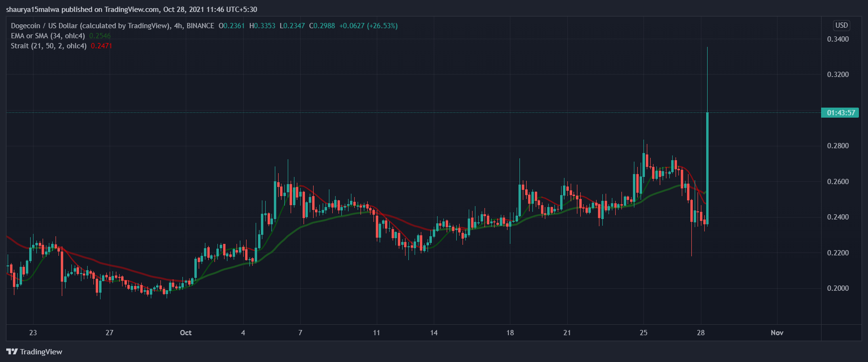Click the Nov label on time axis

pyautogui.click(x=777, y=333)
